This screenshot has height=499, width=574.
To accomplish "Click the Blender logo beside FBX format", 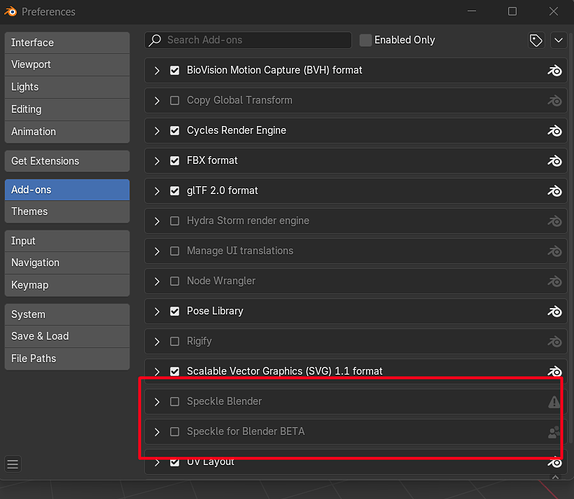I will 554,161.
